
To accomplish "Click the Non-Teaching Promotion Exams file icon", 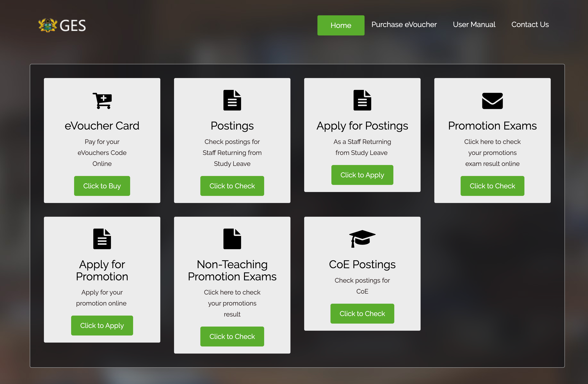I will pyautogui.click(x=232, y=239).
